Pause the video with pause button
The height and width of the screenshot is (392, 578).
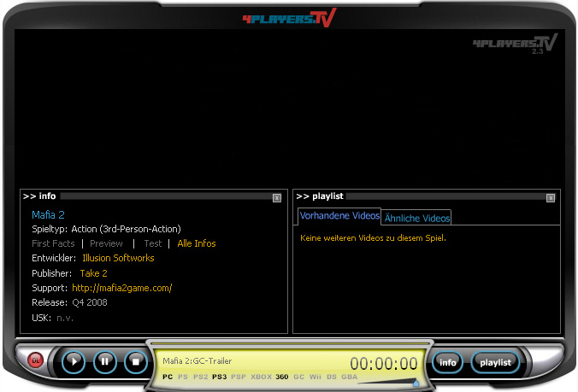coord(105,362)
